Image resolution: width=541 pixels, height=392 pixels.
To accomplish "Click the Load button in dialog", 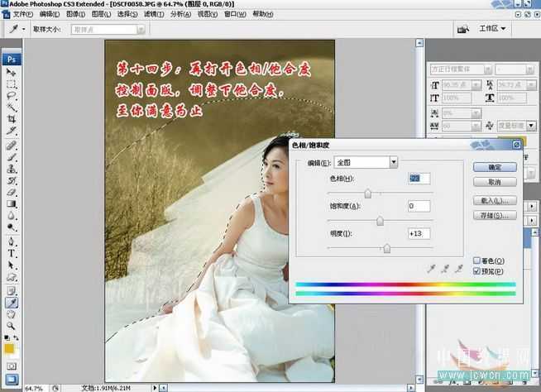I will (495, 200).
